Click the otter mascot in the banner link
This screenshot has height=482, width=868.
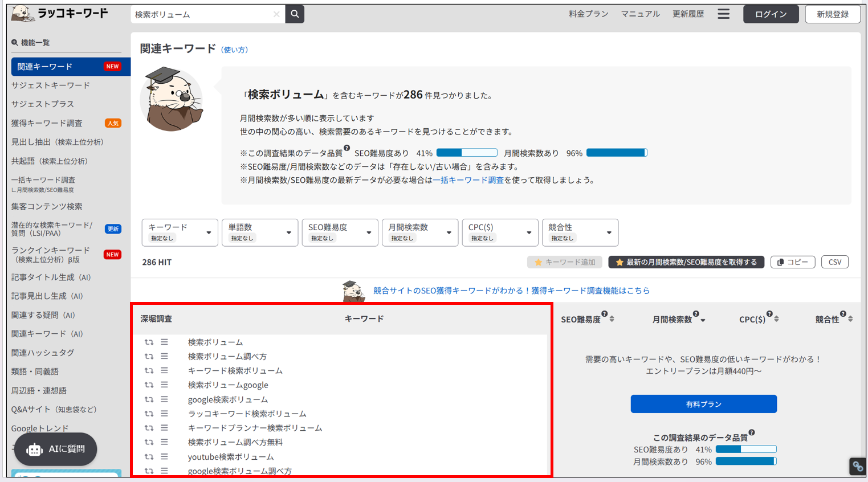pos(353,291)
